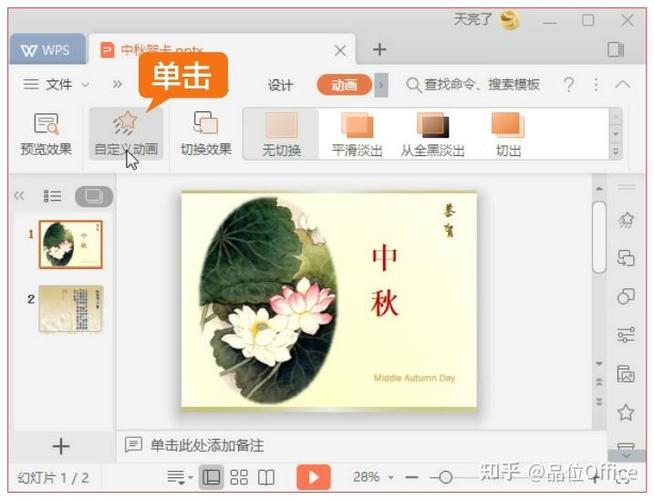Open sidebar shapes icon

(626, 296)
